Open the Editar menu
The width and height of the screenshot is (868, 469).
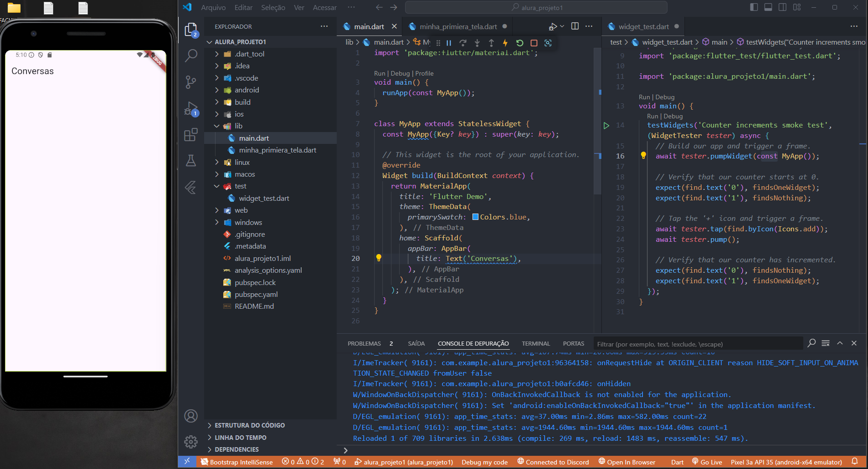243,7
